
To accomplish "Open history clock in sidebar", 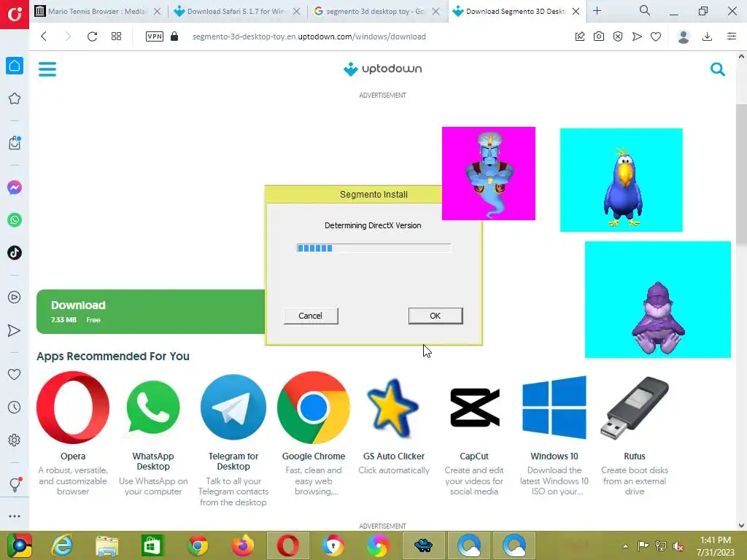I will tap(15, 407).
